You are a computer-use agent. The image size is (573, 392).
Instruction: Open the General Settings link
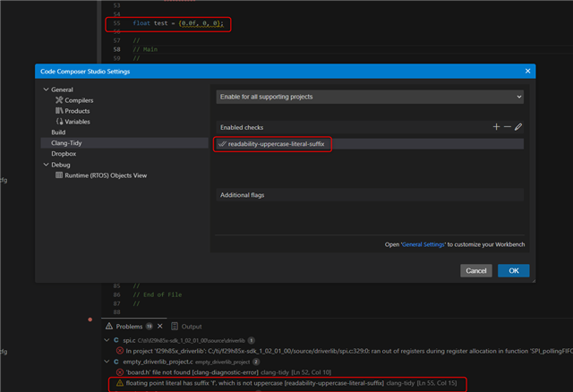(423, 244)
